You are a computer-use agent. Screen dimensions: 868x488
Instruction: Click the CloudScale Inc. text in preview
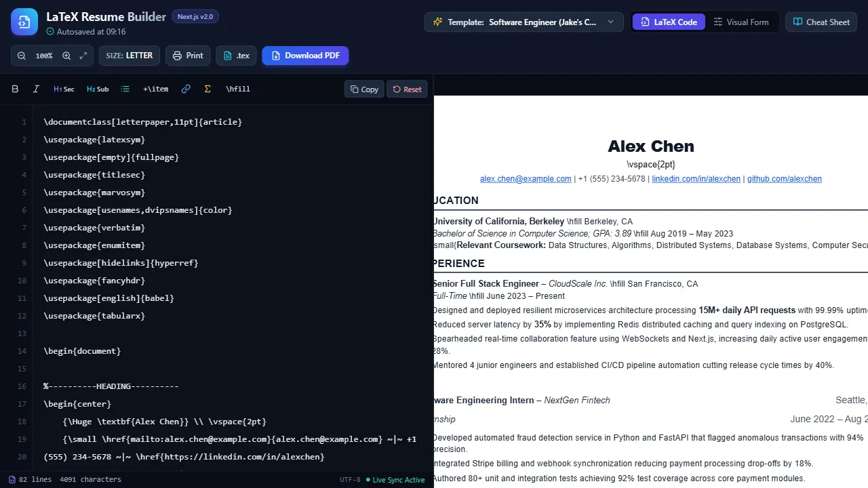[578, 284]
